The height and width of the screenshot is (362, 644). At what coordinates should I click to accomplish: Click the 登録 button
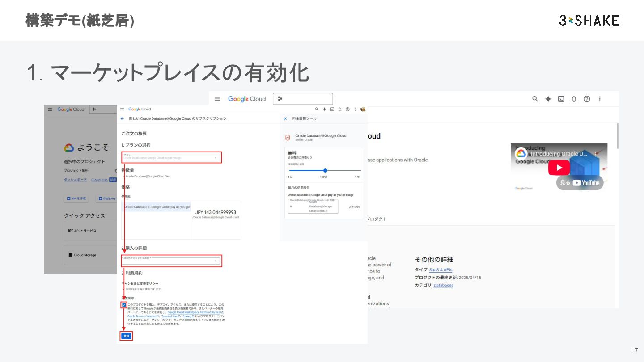pos(126,336)
